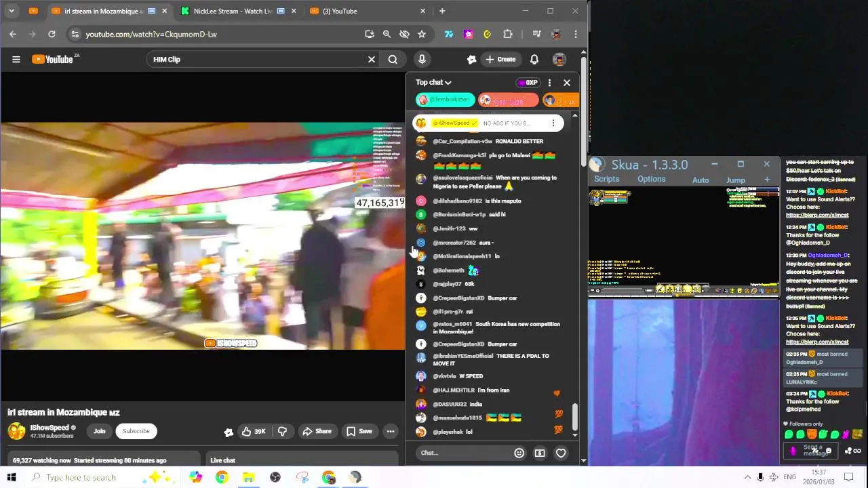Open File Explorer from taskbar
This screenshot has width=868, height=488.
pyautogui.click(x=249, y=477)
